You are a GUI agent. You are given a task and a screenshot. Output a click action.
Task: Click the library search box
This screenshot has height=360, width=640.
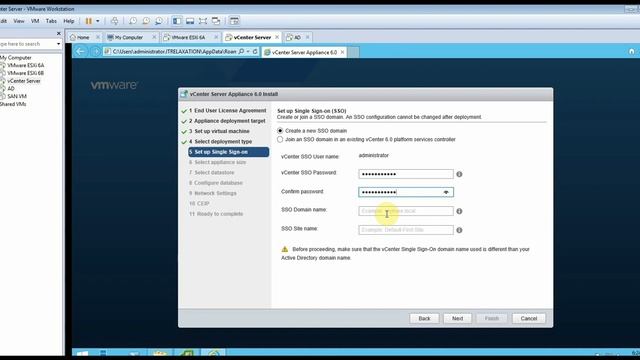pyautogui.click(x=27, y=44)
